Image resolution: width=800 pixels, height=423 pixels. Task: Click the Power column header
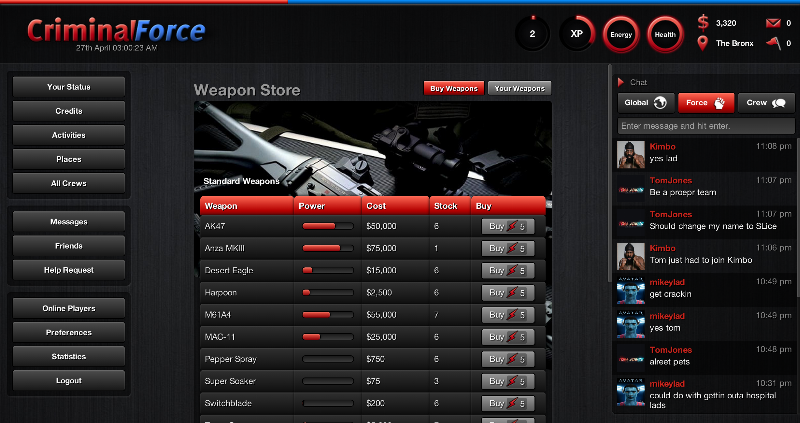pyautogui.click(x=328, y=206)
